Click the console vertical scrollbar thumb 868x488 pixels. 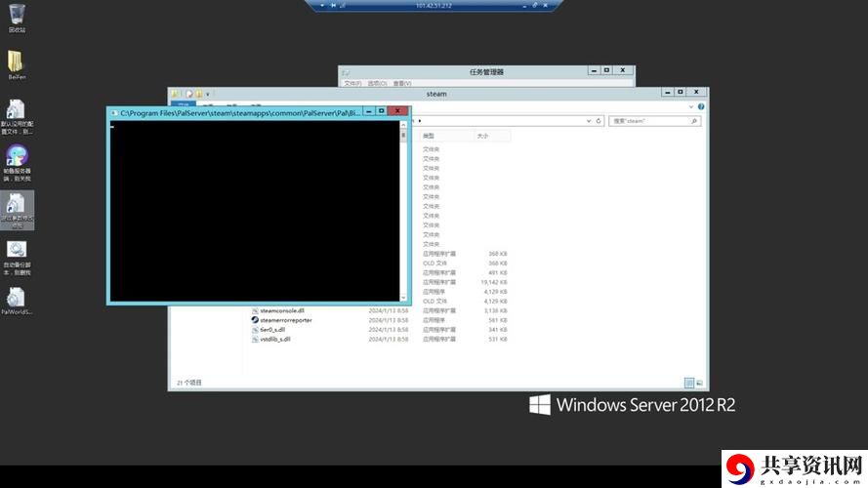403,135
